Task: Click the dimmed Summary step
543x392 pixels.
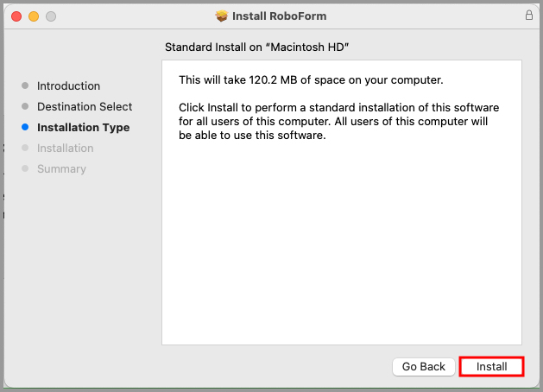Action: click(61, 168)
